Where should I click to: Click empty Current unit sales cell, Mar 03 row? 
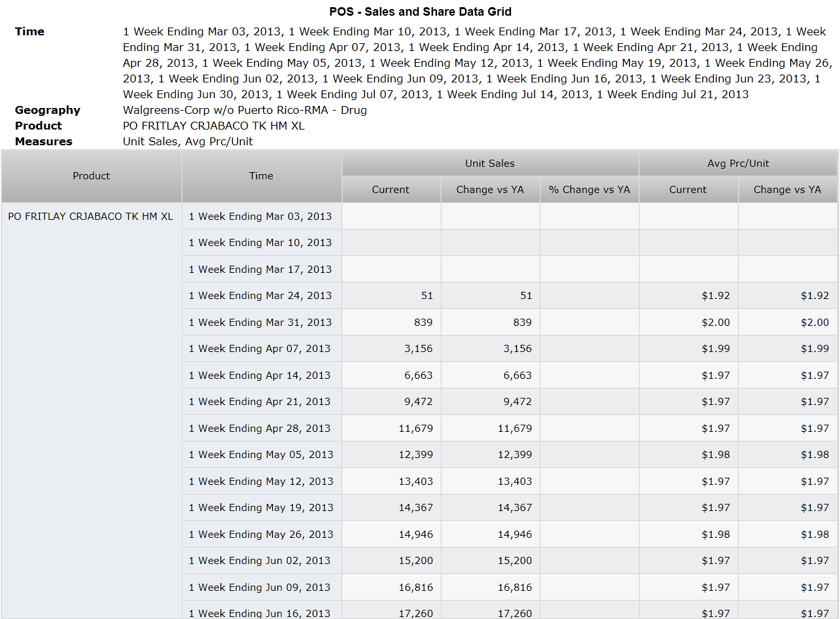pos(391,217)
